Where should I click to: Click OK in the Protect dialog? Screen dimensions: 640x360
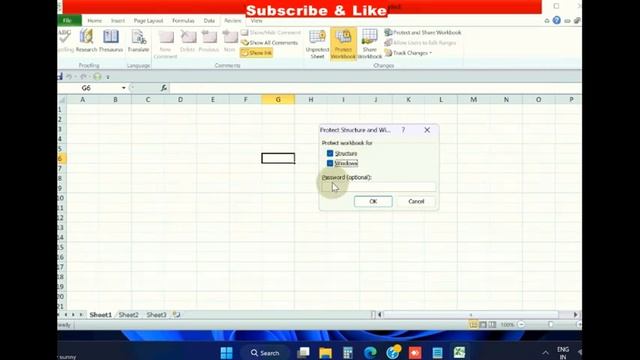click(373, 201)
